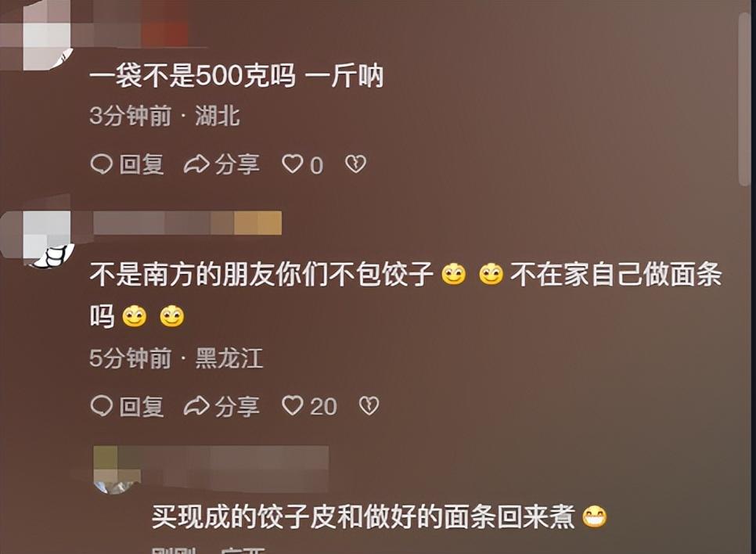Open the Heilongjiang commenter's blurred username
Screen dimensions: 756x554
188,223
